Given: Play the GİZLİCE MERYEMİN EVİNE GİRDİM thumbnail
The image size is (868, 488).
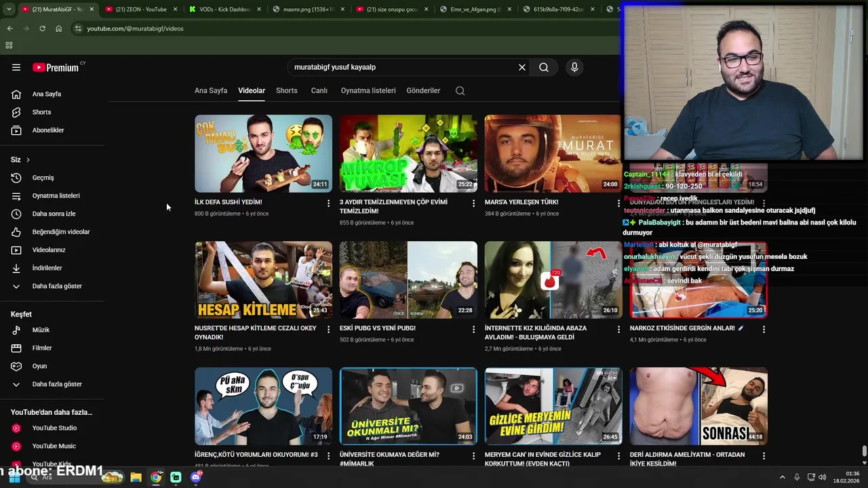Looking at the screenshot, I should (x=553, y=406).
